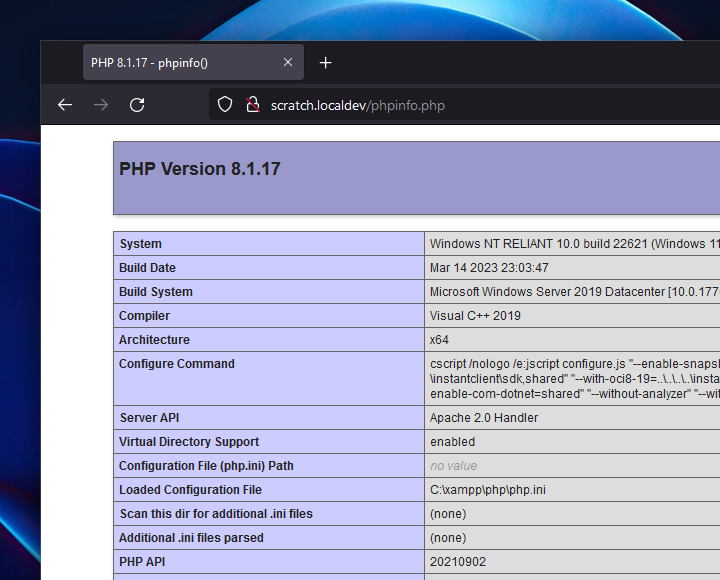Select the C:\xampp\php\php.ini path value
720x580 pixels.
pos(488,490)
